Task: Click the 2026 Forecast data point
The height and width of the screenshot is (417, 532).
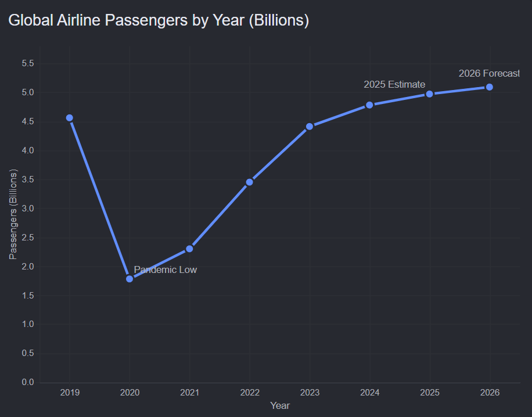Action: pyautogui.click(x=490, y=87)
